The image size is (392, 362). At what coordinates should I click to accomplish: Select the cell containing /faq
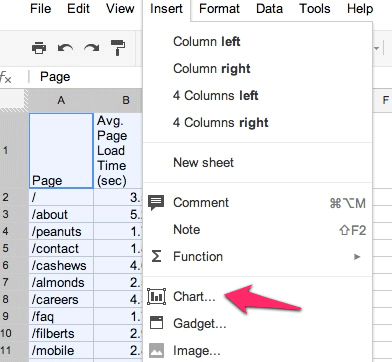click(x=61, y=316)
